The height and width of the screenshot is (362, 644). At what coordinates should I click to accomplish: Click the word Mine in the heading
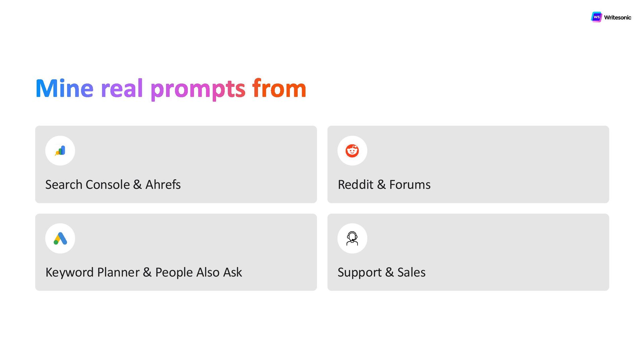64,88
